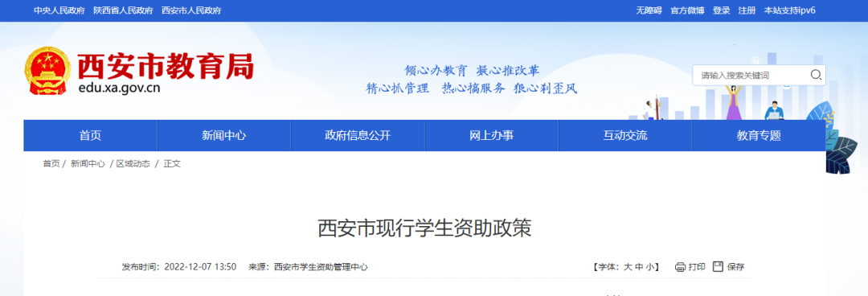Open 新闻中心 navigation tab
Screen dimensions: 868x296
(224, 135)
